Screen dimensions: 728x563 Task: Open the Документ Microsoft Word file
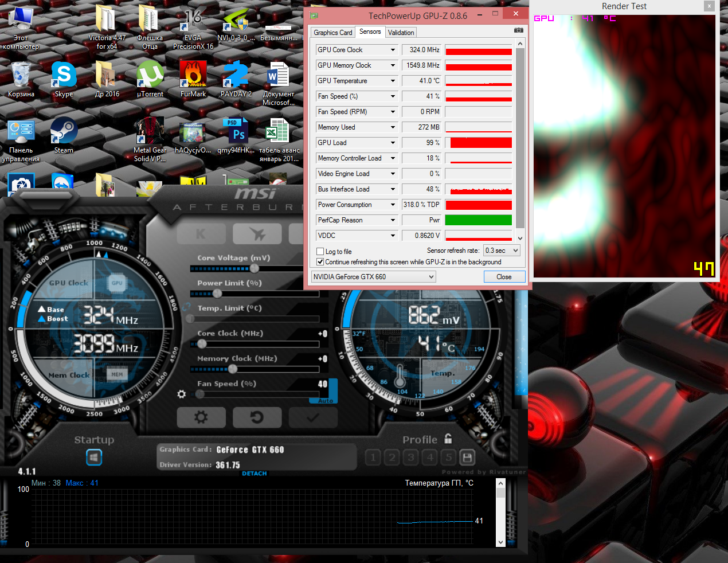point(279,84)
